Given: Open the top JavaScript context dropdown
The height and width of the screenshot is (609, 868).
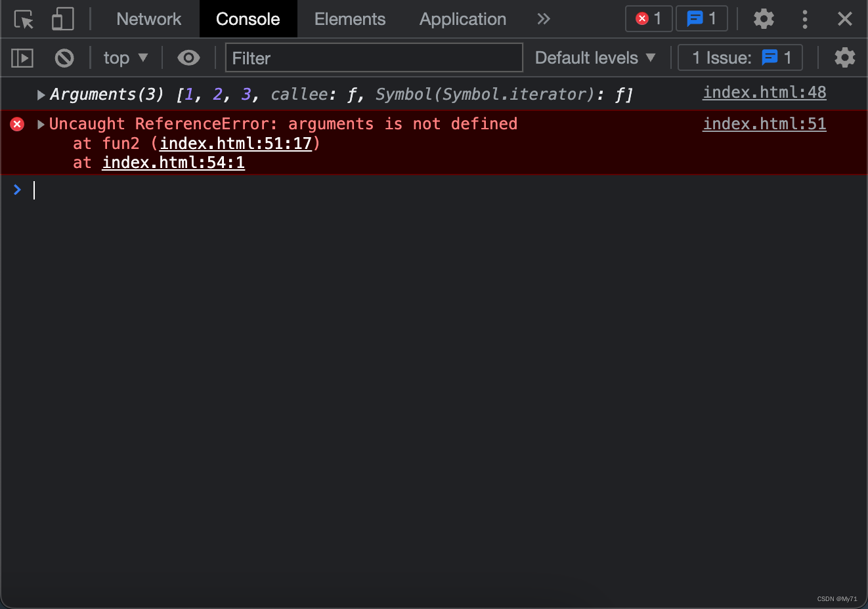Looking at the screenshot, I should click(x=125, y=58).
